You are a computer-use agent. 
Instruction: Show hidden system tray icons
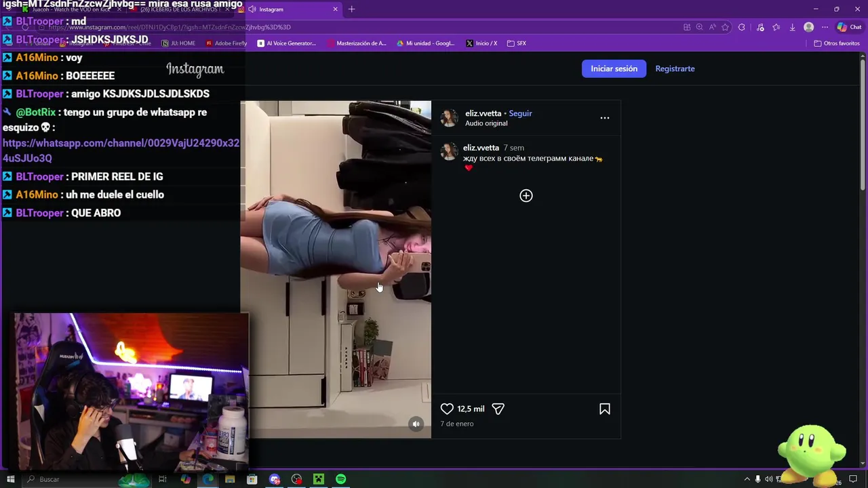pos(747,479)
